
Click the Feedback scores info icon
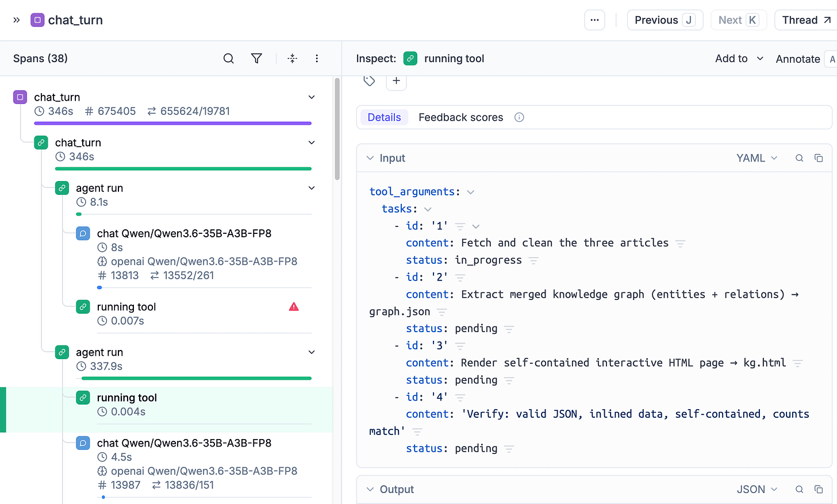(519, 117)
